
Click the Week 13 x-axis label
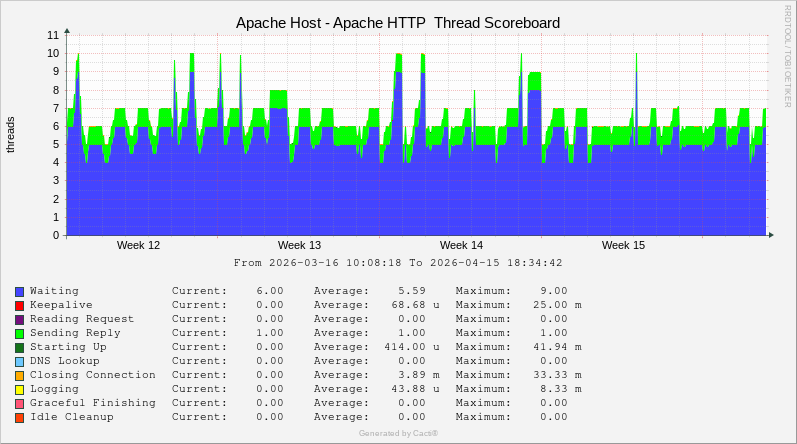point(299,245)
